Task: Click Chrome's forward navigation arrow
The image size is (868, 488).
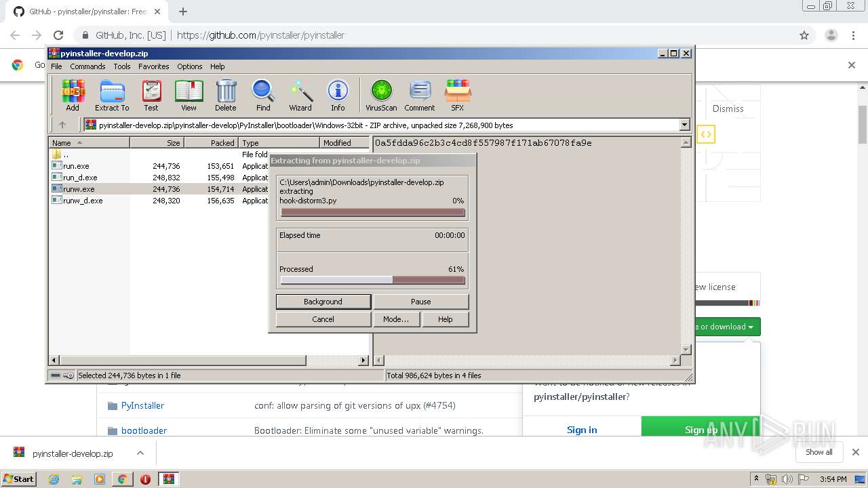Action: (37, 35)
